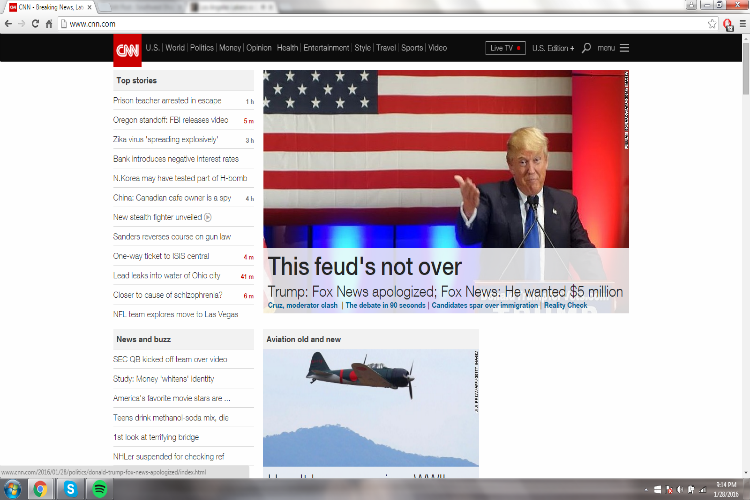This screenshot has width=750, height=500.
Task: Open 'China: Canadian cafe owner is a spy'
Action: click(x=172, y=198)
